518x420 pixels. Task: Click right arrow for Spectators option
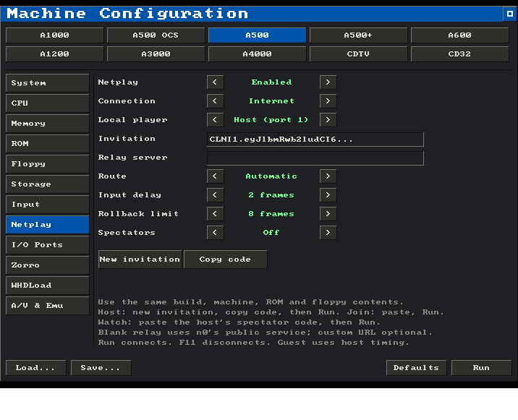tap(328, 233)
